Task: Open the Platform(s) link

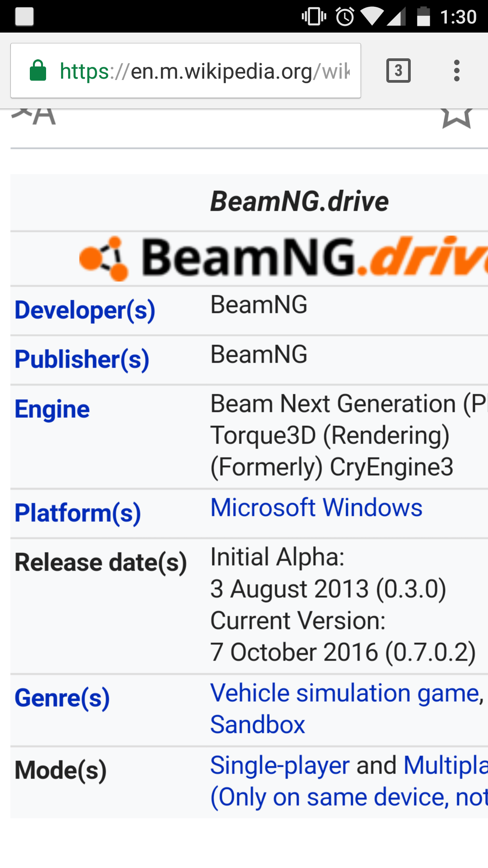Action: pyautogui.click(x=78, y=514)
